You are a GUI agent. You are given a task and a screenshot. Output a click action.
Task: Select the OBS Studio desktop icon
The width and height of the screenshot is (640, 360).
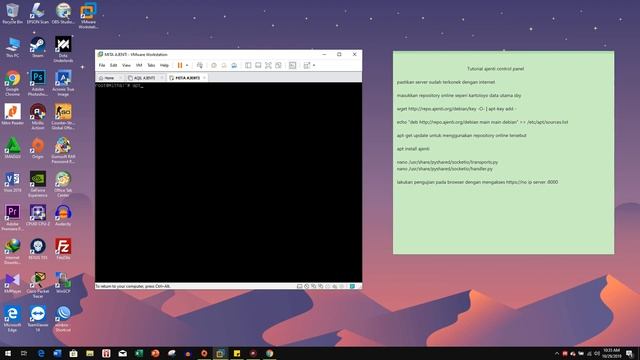coord(63,14)
